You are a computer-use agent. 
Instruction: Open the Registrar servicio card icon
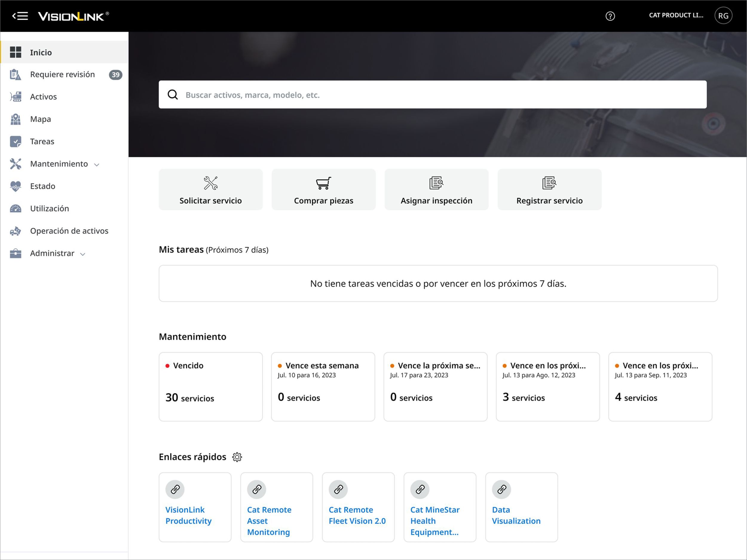(549, 183)
